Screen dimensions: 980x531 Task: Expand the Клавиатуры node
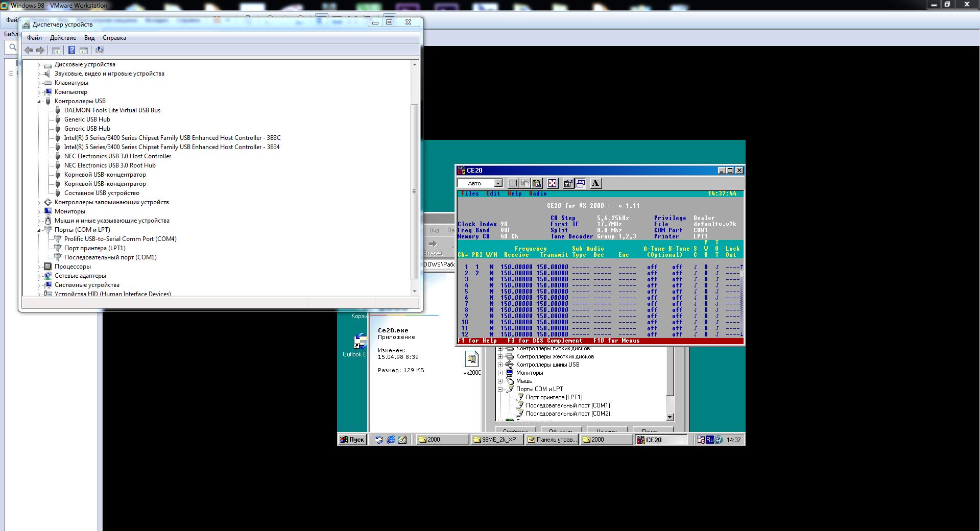(x=39, y=83)
